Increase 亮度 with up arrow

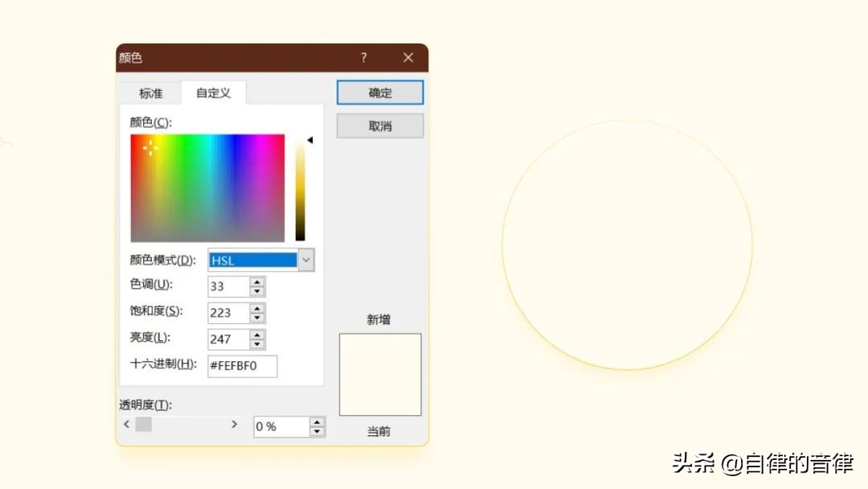[x=257, y=335]
